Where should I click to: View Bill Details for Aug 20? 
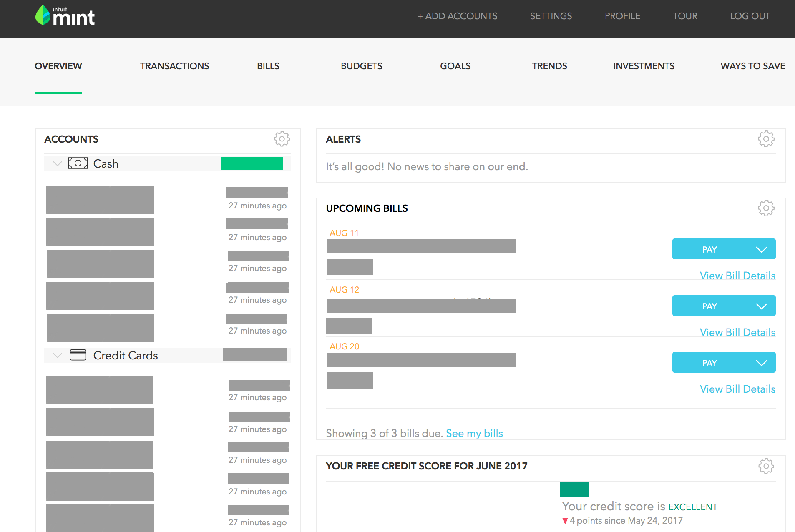[x=737, y=389]
